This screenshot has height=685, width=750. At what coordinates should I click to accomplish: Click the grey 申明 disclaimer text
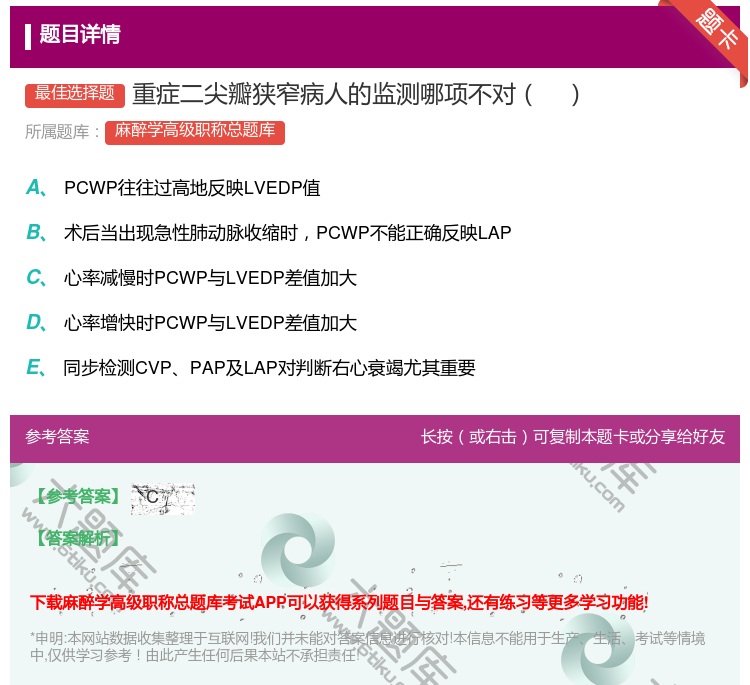pyautogui.click(x=367, y=646)
